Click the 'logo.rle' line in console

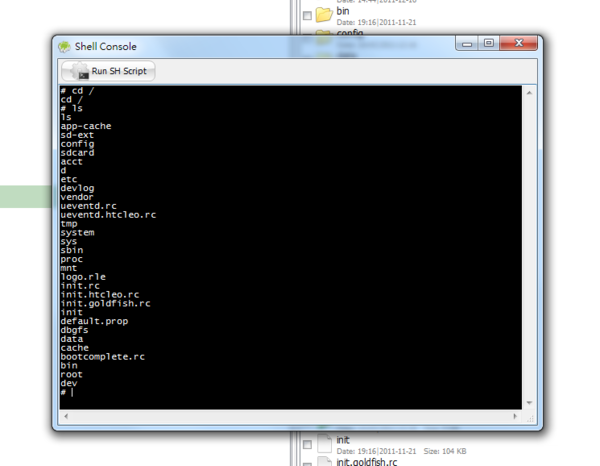point(83,277)
